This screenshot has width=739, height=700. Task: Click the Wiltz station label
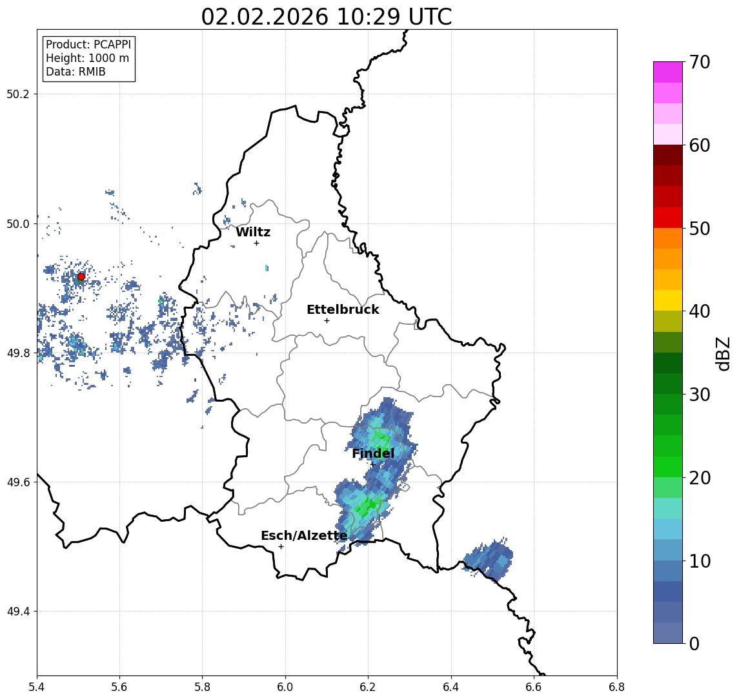click(253, 232)
